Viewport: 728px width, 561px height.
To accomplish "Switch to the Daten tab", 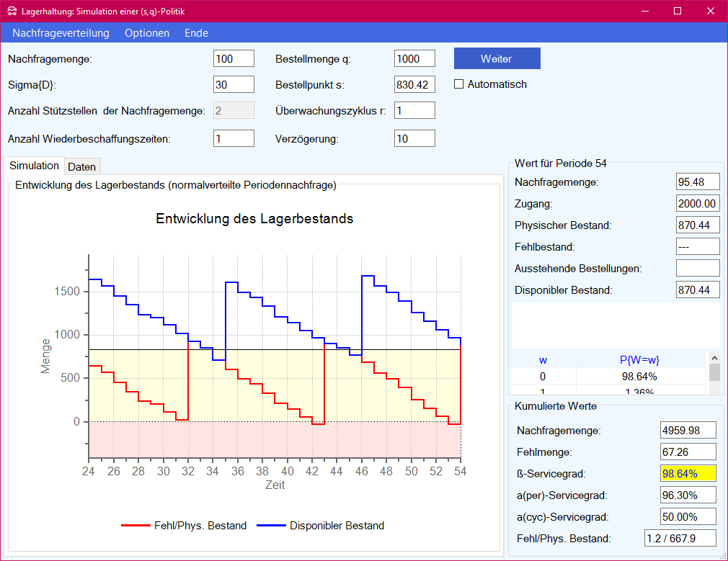I will click(81, 166).
